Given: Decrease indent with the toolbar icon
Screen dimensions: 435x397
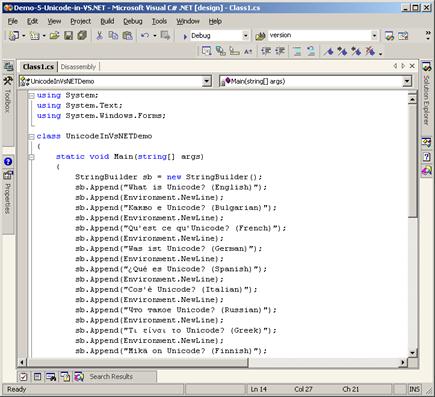Looking at the screenshot, I should click(266, 51).
